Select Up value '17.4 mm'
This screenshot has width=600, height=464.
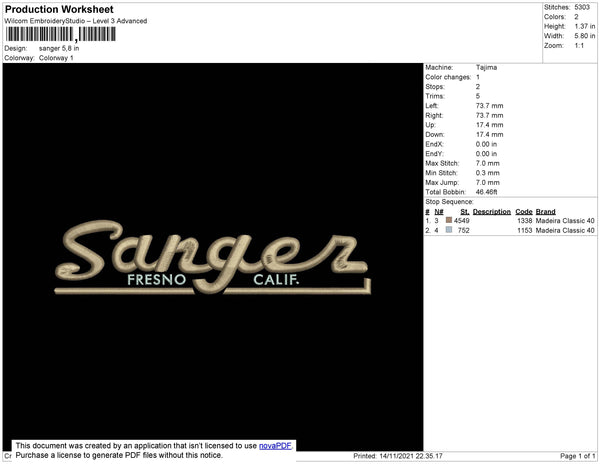(x=489, y=125)
